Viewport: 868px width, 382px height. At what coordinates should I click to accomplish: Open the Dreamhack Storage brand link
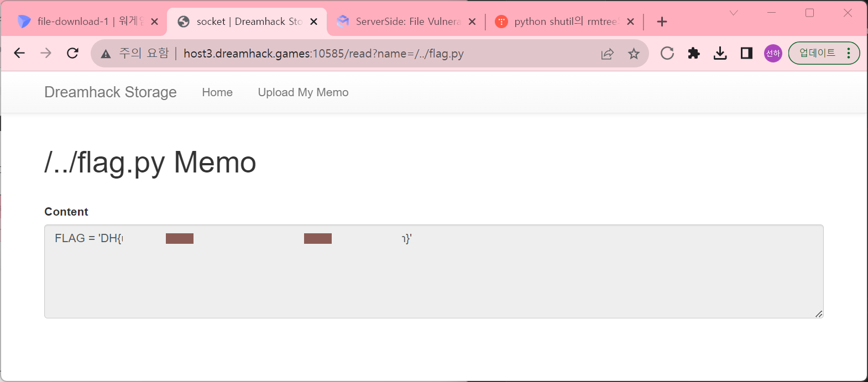click(111, 92)
